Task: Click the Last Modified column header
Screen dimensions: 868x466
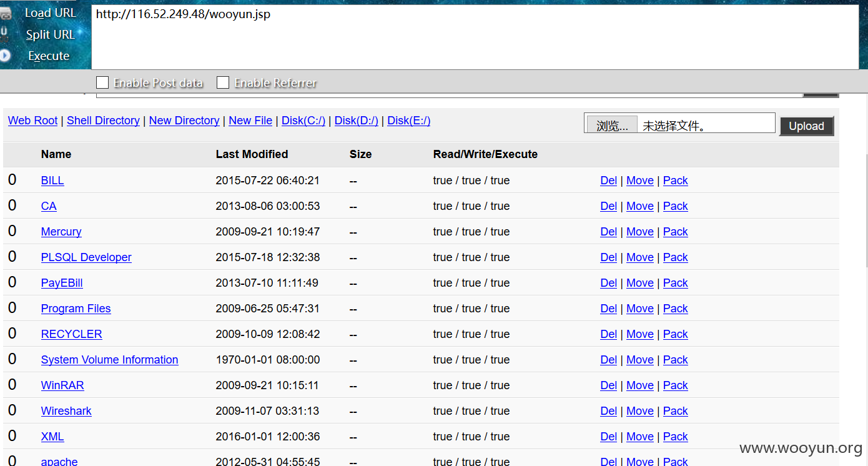Action: 252,154
